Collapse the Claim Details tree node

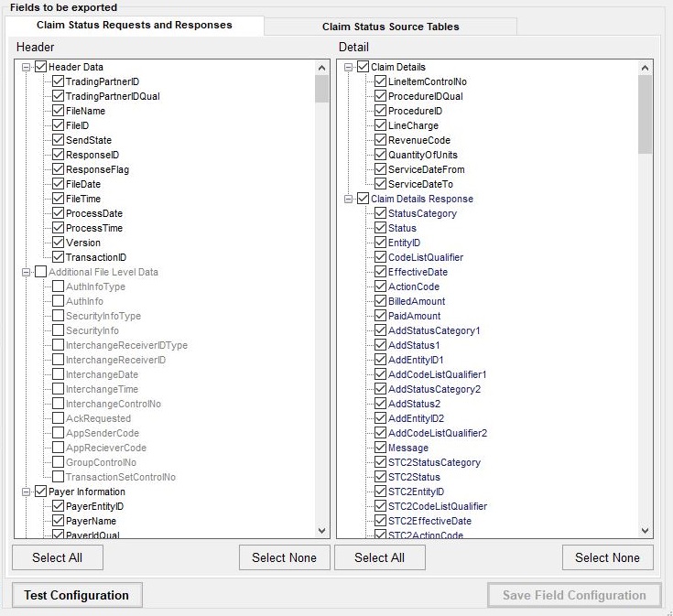[349, 68]
